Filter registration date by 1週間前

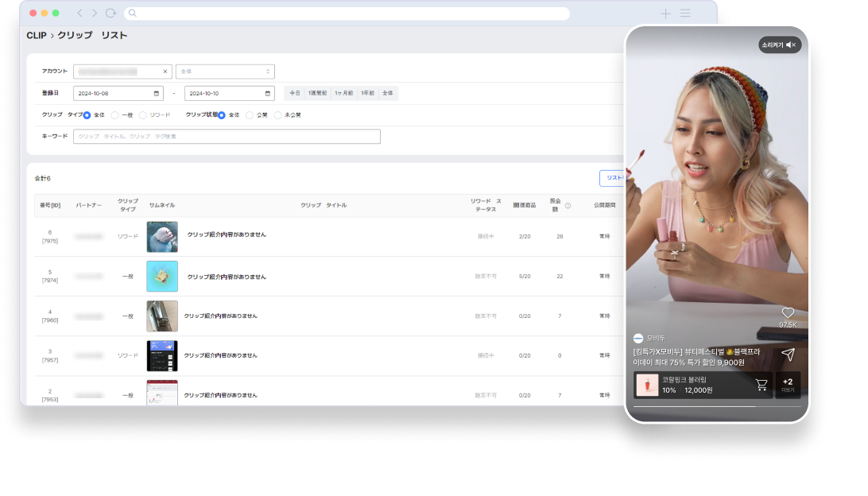[x=318, y=93]
